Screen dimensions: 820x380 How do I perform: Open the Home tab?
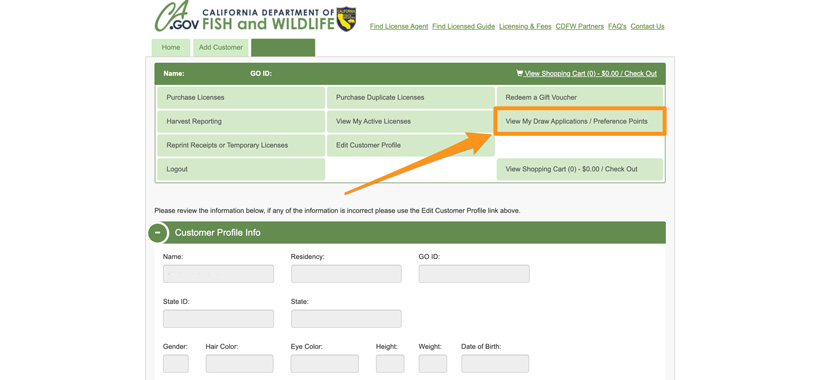(171, 47)
